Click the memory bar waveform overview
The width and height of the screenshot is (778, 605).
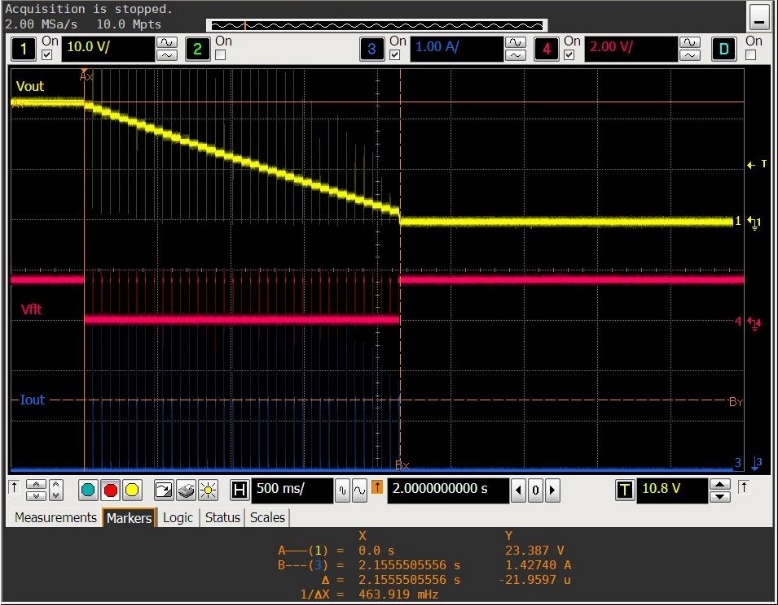point(377,25)
